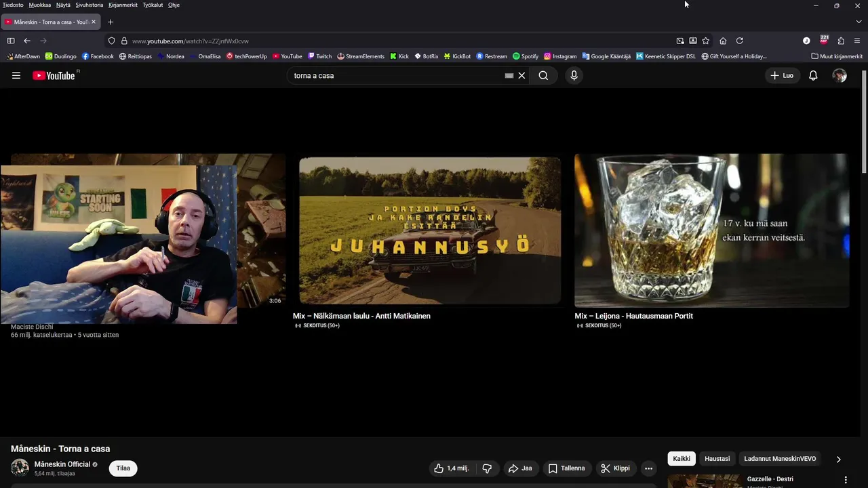Play the whiskey glass Leijona mix thumbnail

click(711, 230)
